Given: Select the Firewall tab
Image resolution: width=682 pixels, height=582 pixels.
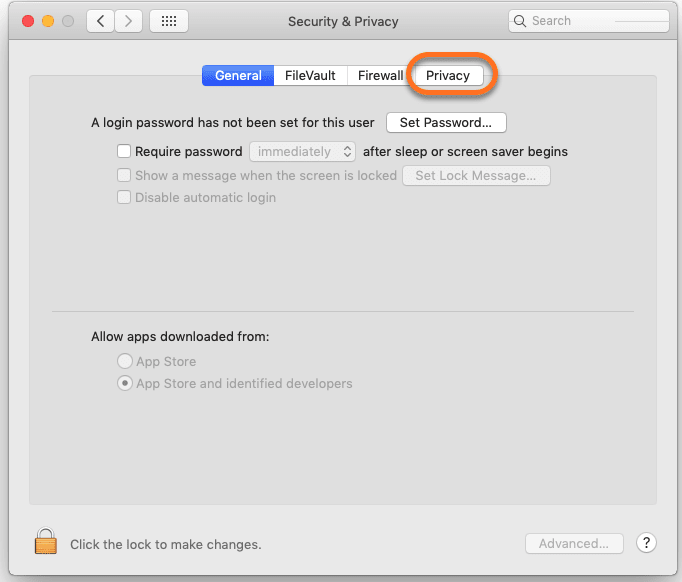Looking at the screenshot, I should point(380,76).
